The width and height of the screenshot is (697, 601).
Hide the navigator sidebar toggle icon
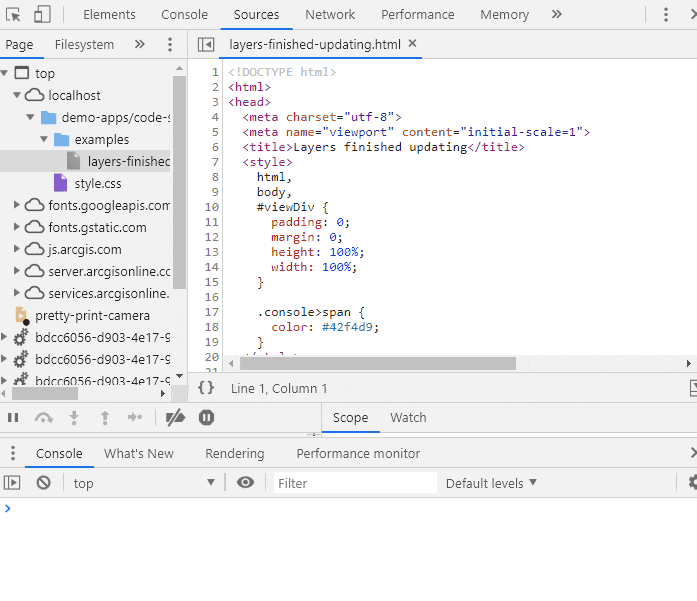click(206, 44)
